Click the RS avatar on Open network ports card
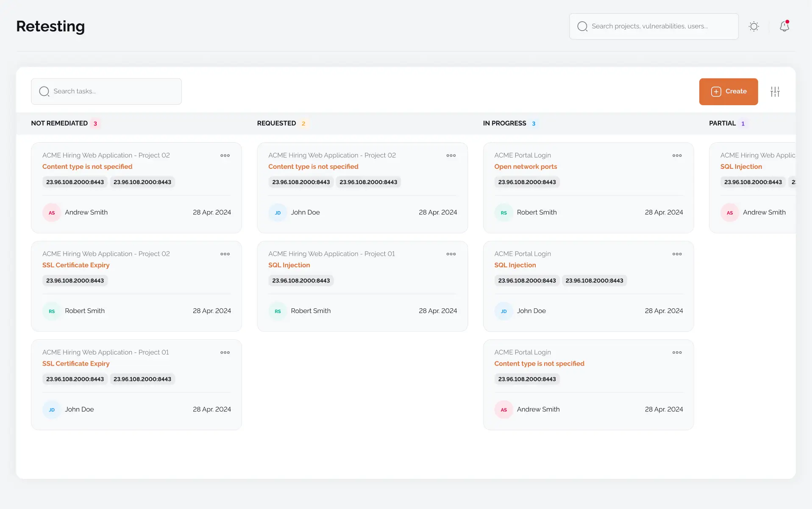 (503, 213)
